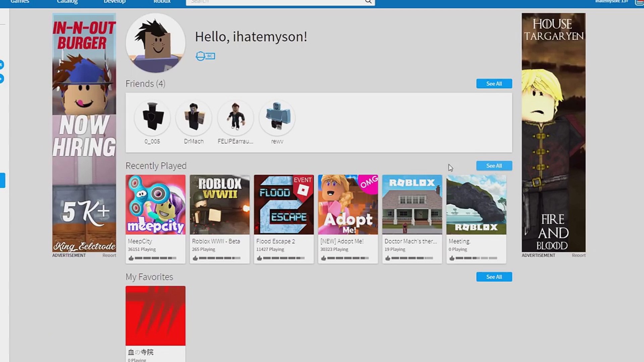This screenshot has width=644, height=362.
Task: Open friend rewv's avatar
Action: 277,117
